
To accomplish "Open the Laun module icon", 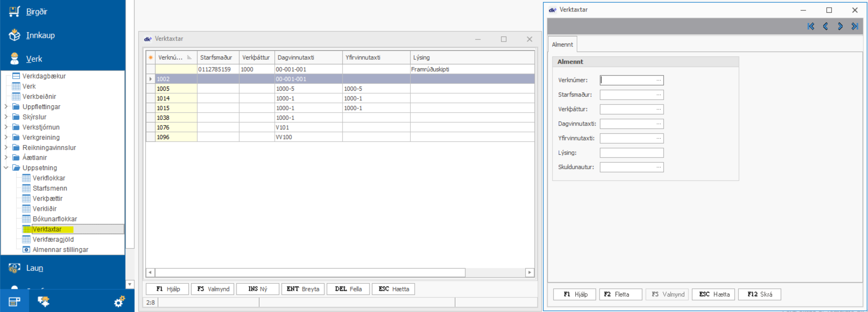I will [x=15, y=268].
